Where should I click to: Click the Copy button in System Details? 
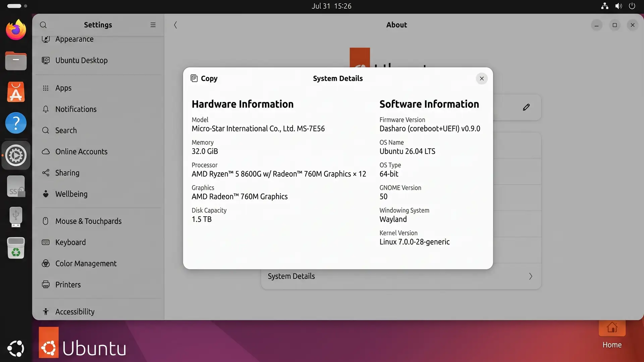[204, 78]
